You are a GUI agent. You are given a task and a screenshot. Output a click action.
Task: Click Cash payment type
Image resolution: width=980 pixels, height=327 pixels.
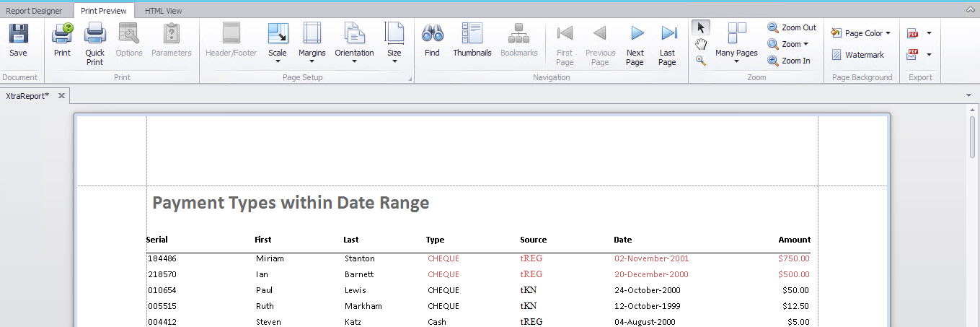[x=437, y=322]
